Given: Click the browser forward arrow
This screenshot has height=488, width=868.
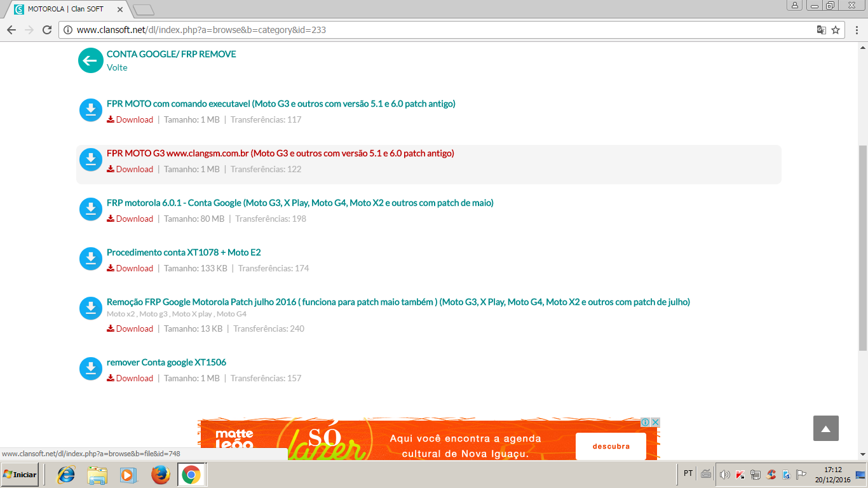Looking at the screenshot, I should (x=29, y=30).
